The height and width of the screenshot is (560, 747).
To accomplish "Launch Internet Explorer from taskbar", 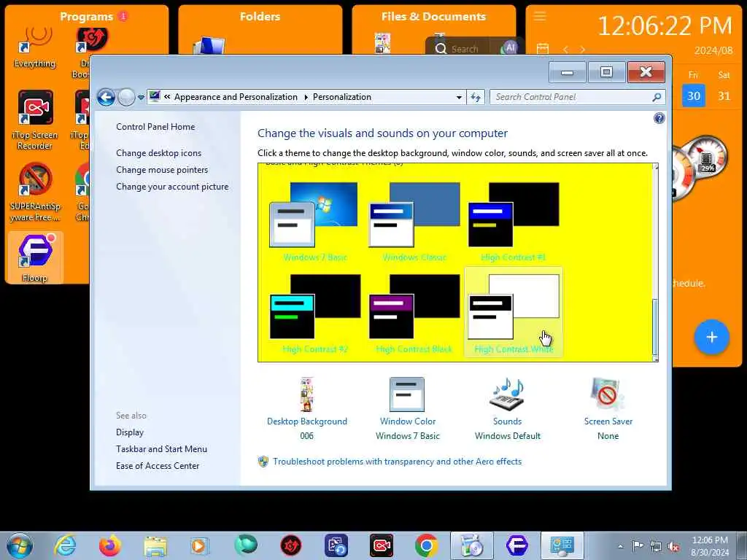I will tap(65, 545).
